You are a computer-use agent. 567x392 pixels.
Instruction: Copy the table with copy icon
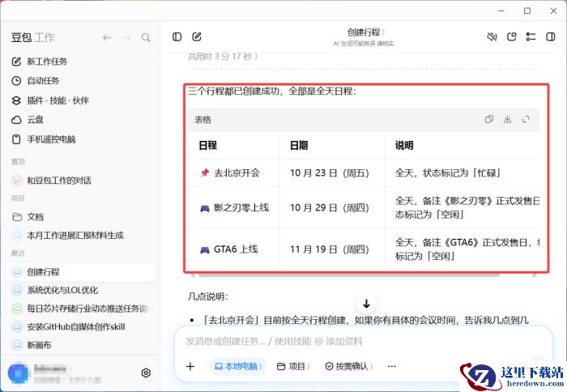click(489, 119)
